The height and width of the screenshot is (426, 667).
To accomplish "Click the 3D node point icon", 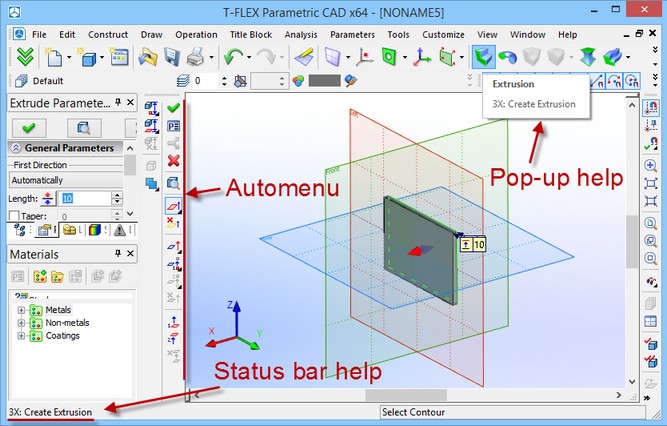I will (x=365, y=57).
